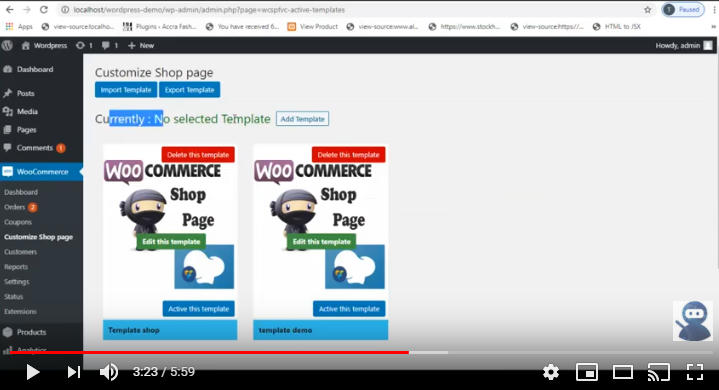The height and width of the screenshot is (390, 719).
Task: Open video settings gear icon
Action: 551,372
